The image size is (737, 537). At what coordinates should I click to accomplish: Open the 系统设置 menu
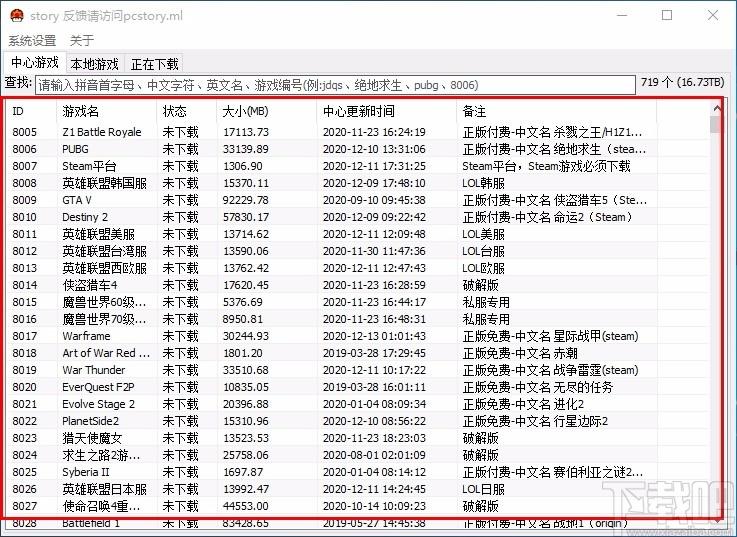pyautogui.click(x=32, y=40)
